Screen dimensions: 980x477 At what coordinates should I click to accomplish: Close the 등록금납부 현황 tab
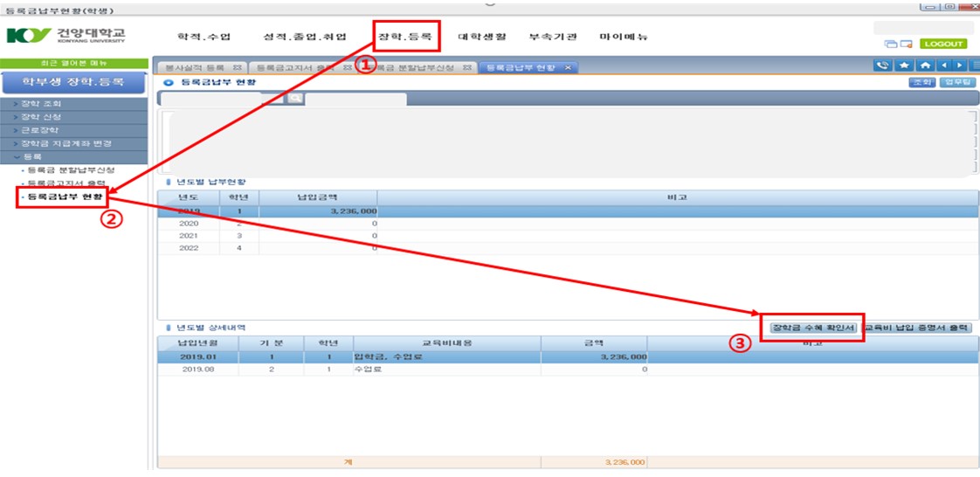tap(568, 67)
